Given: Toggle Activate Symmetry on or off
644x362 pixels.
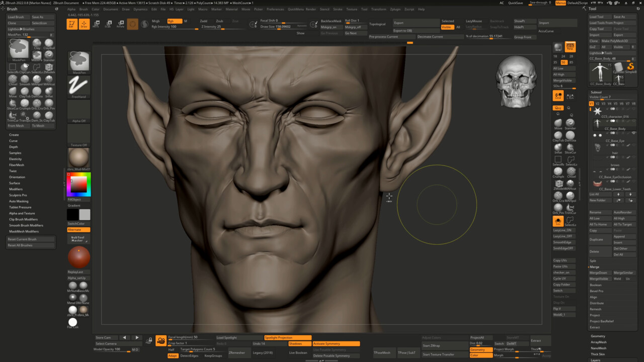Looking at the screenshot, I should tap(336, 343).
